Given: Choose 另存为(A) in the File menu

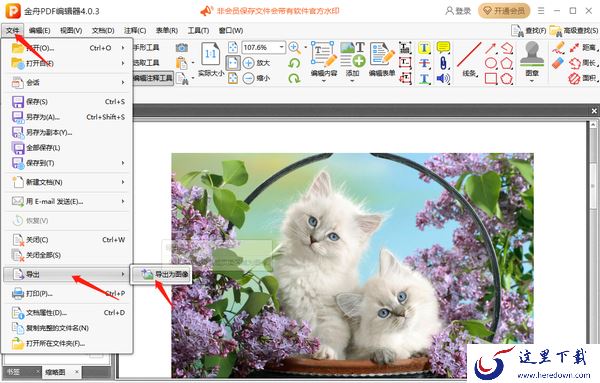Looking at the screenshot, I should (68, 117).
